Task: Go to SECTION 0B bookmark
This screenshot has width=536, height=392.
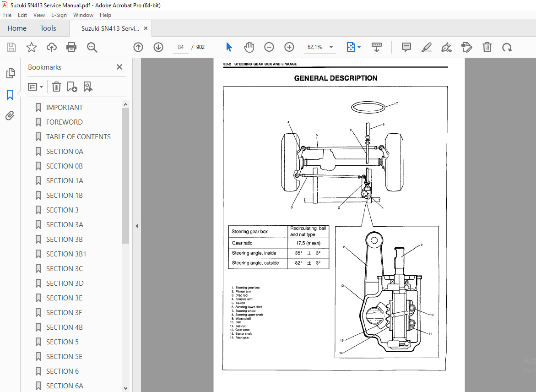Action: [64, 166]
